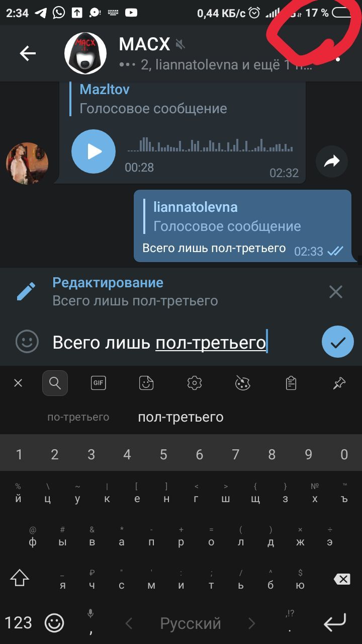The height and width of the screenshot is (644, 362).
Task: Open the sticker panel in keyboard toolbar
Action: (146, 383)
